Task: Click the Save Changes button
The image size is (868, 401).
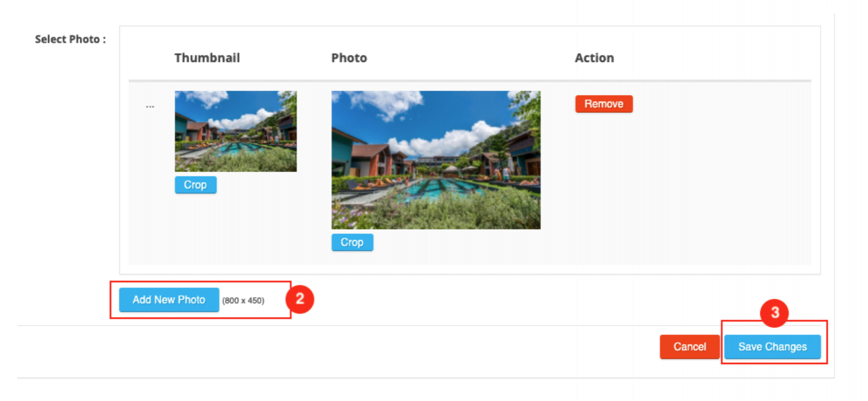Action: 772,347
